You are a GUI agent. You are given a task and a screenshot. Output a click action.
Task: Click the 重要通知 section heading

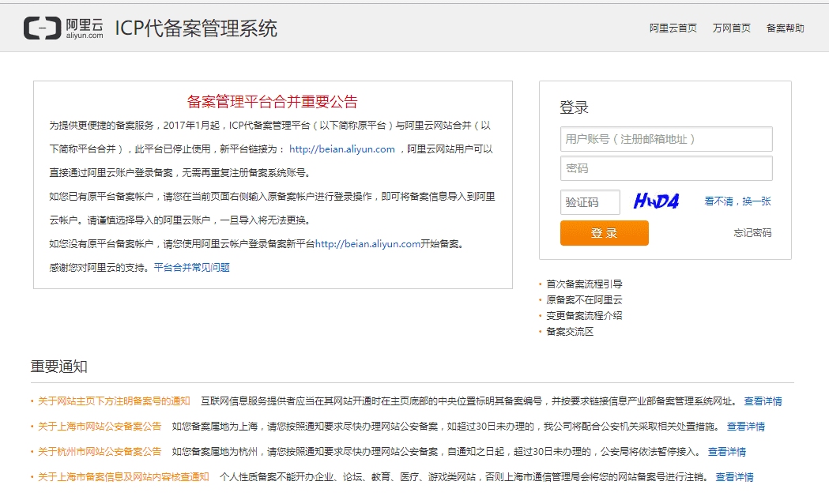click(58, 367)
